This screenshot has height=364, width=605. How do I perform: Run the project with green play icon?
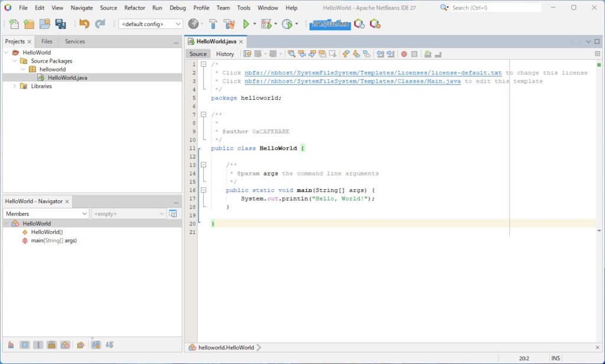click(x=247, y=24)
